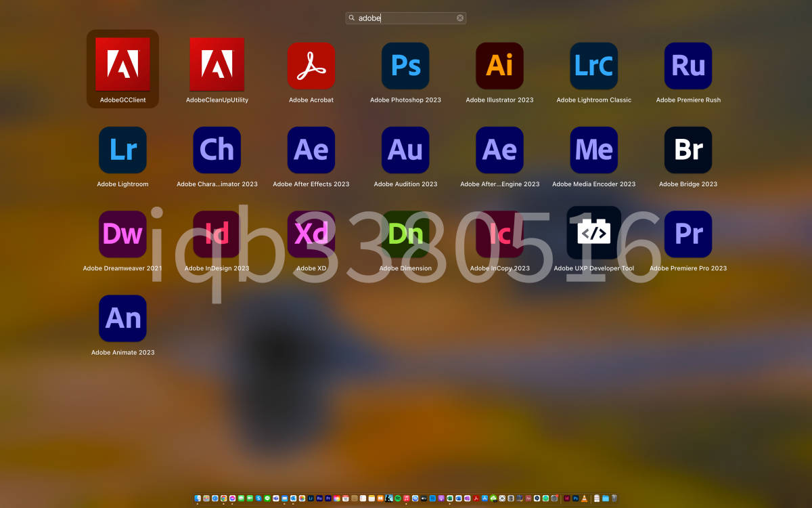
Task: Launch Adobe UXP Developer Tool
Action: tap(593, 234)
